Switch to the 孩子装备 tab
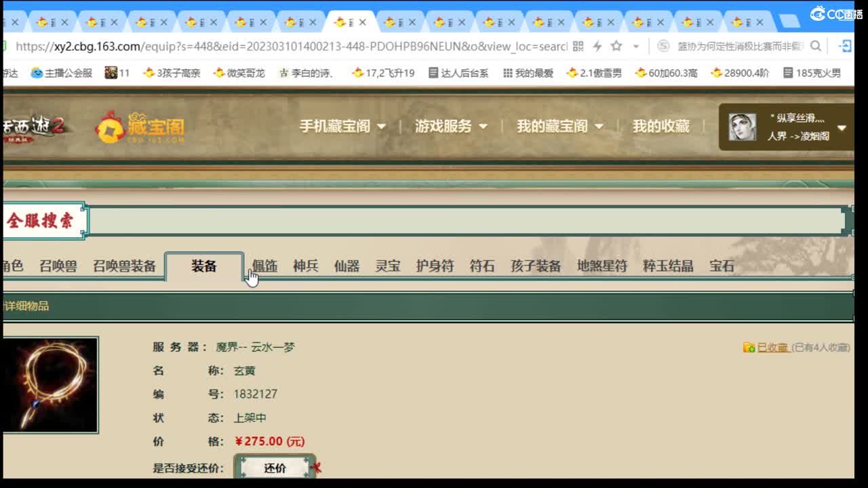 point(536,266)
